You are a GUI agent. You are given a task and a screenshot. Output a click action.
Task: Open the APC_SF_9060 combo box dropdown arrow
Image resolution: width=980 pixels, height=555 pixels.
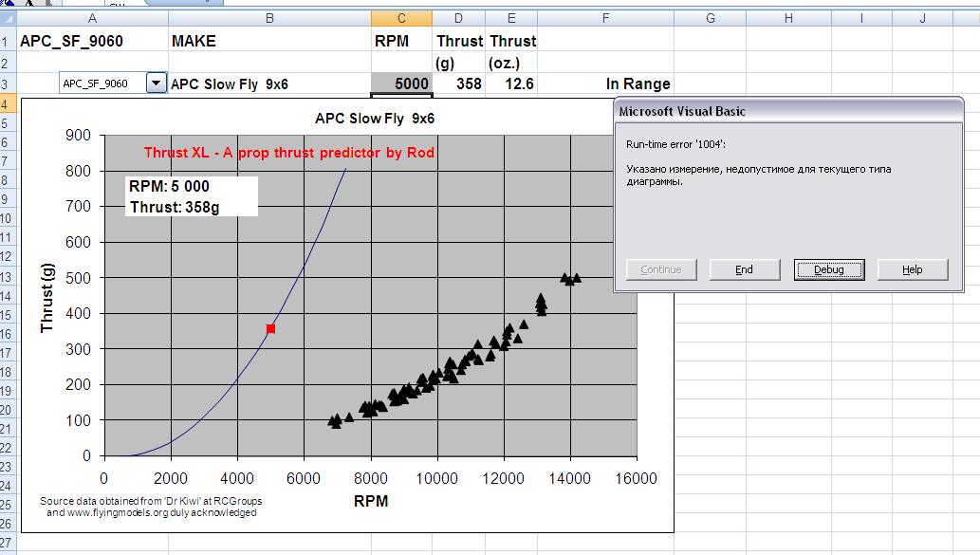pos(157,83)
